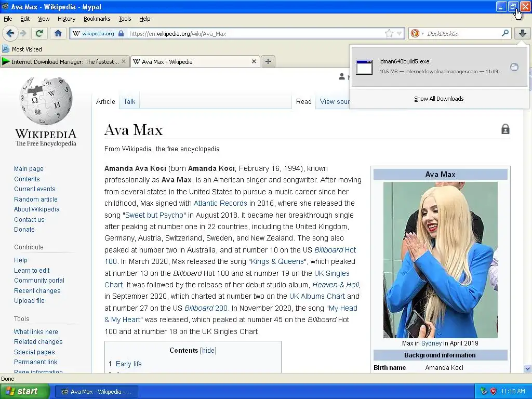Open the What links here link
Viewport: 532px width, 399px height.
(x=36, y=332)
